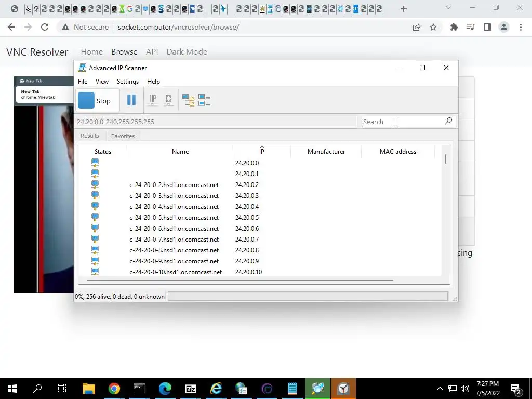Show hidden system tray icons chevron
Image resolution: width=532 pixels, height=399 pixels.
coord(440,389)
